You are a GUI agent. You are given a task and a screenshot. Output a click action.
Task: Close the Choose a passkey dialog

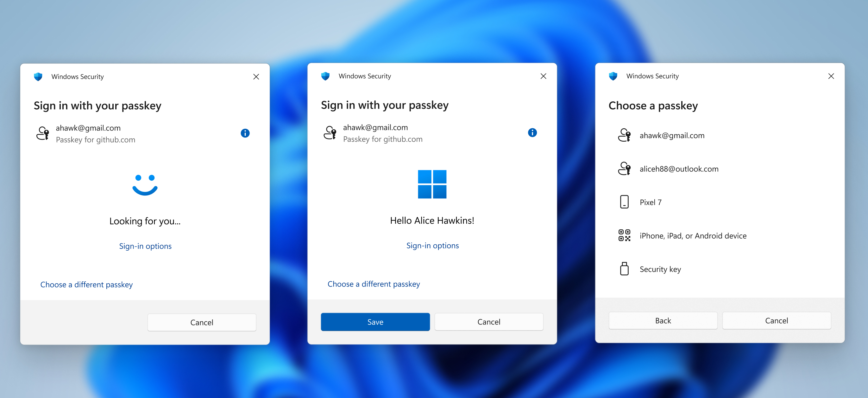point(831,76)
